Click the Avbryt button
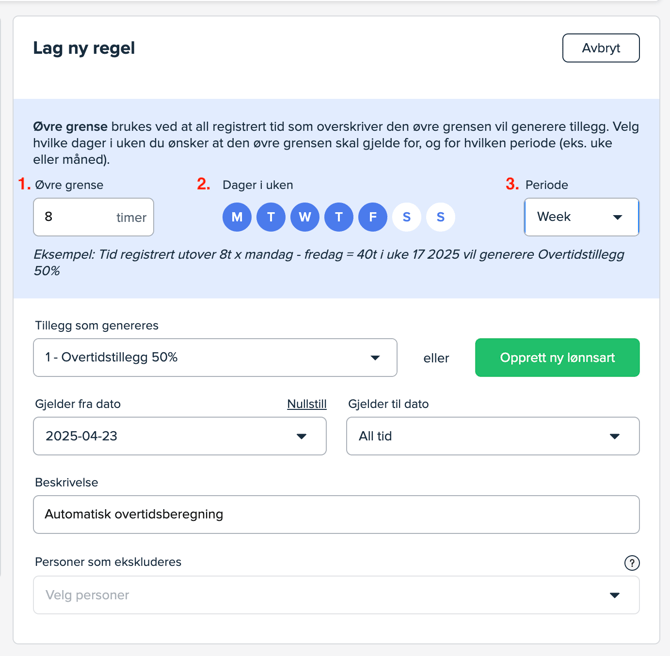670x656 pixels. [601, 48]
